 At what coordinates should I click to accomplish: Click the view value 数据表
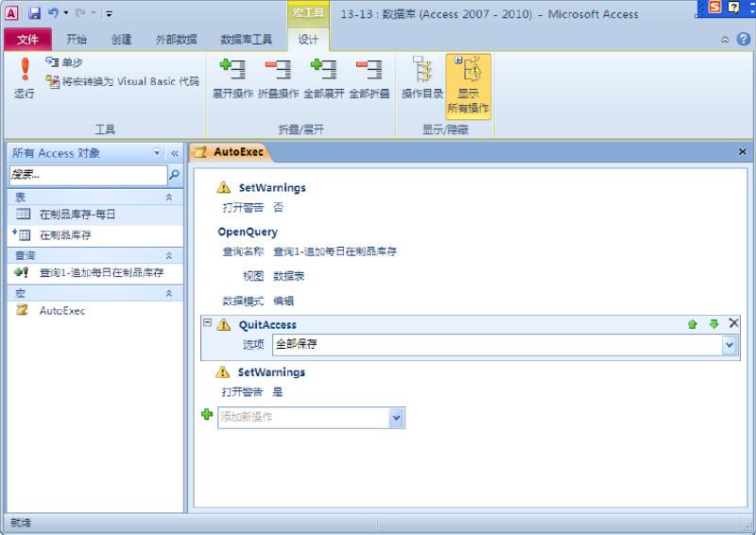(288, 276)
